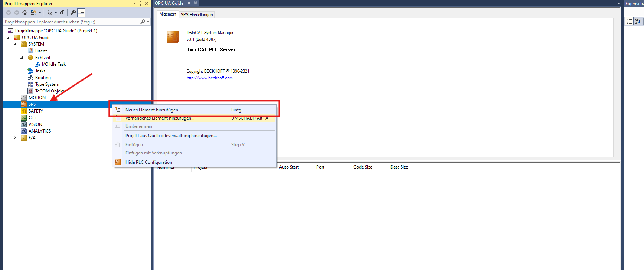
Task: Toggle categorized view in Eigenschaften panel
Action: (x=629, y=21)
